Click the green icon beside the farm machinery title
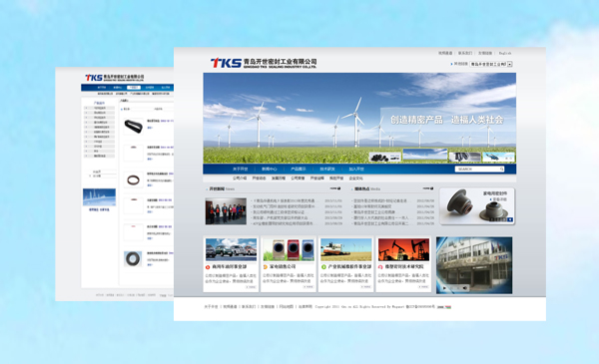 click(x=323, y=267)
